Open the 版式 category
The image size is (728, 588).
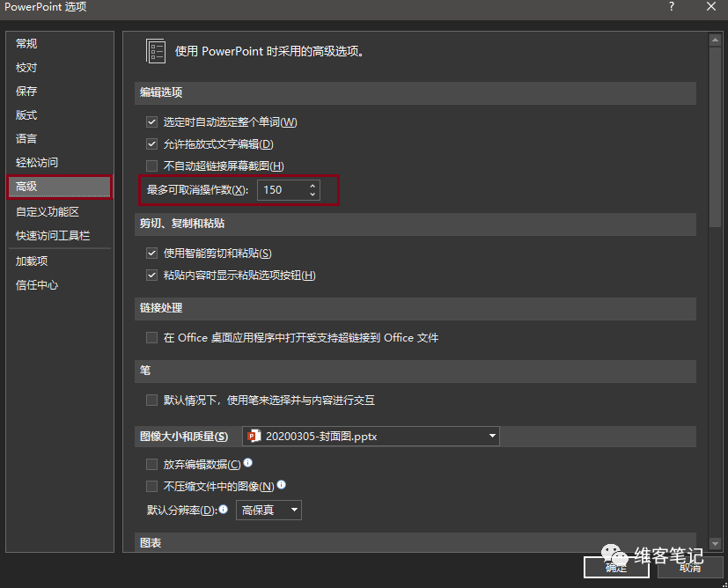60,115
